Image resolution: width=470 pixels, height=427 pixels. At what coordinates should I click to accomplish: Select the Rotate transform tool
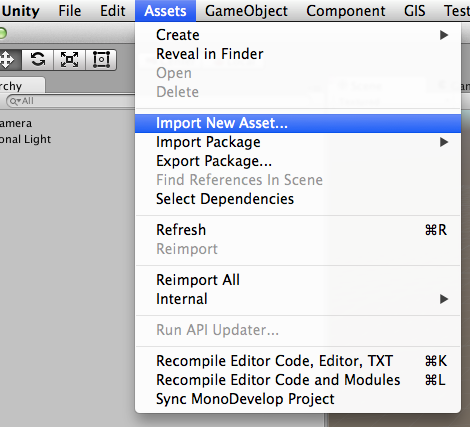[x=38, y=60]
